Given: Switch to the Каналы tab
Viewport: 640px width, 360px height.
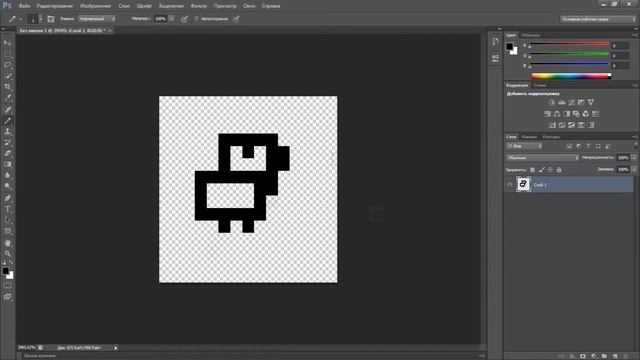Looking at the screenshot, I should click(x=529, y=137).
